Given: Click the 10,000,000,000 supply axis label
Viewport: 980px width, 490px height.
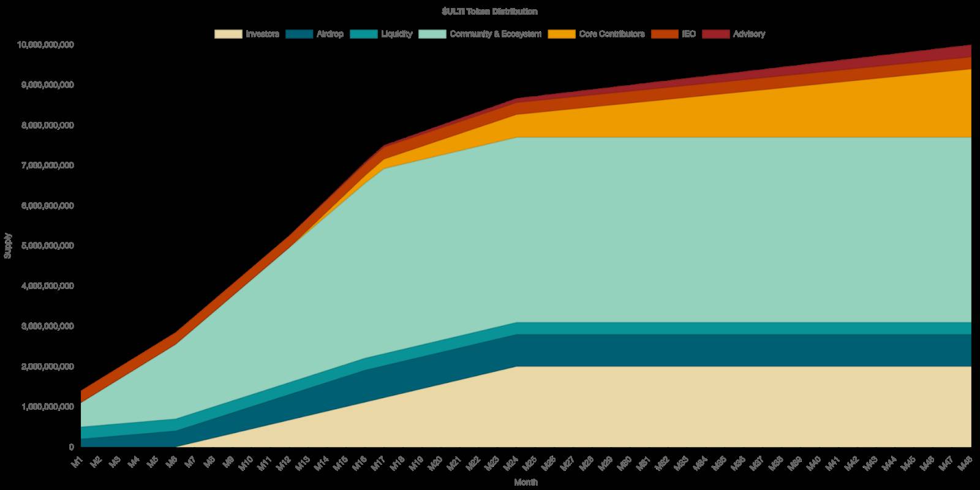Looking at the screenshot, I should click(46, 45).
